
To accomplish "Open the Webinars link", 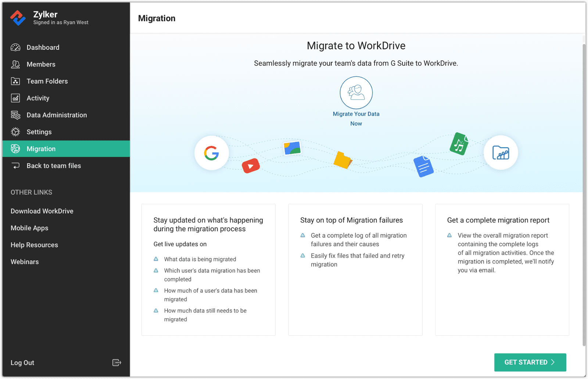I will pyautogui.click(x=25, y=262).
